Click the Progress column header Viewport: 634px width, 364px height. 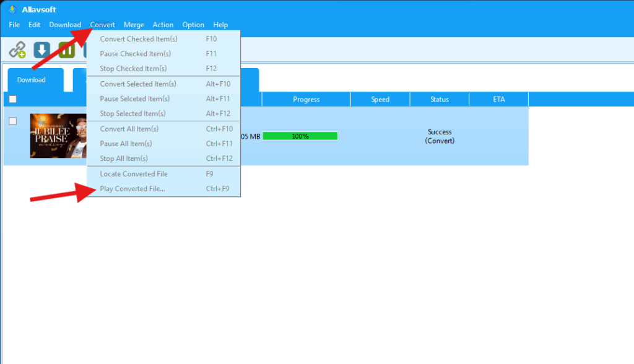pyautogui.click(x=306, y=99)
